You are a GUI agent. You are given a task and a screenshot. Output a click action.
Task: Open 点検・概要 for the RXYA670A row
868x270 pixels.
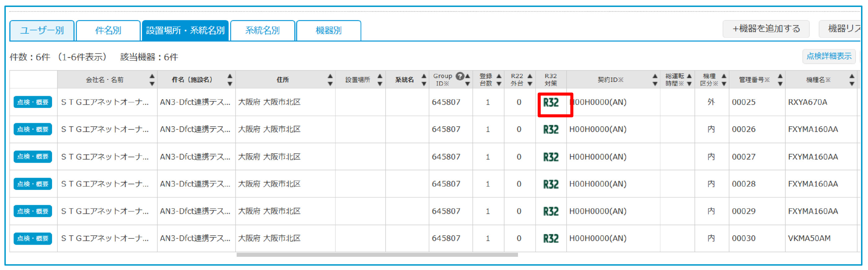[33, 102]
